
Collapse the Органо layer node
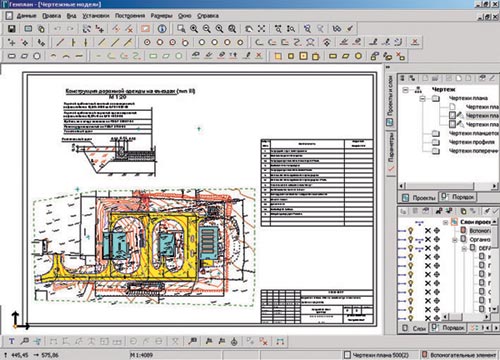(454, 240)
